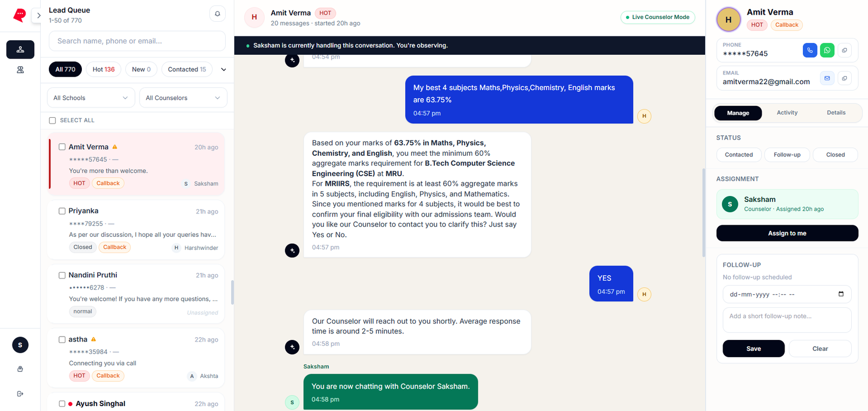Expand more filter options chevron
Image resolution: width=868 pixels, height=411 pixels.
point(224,69)
